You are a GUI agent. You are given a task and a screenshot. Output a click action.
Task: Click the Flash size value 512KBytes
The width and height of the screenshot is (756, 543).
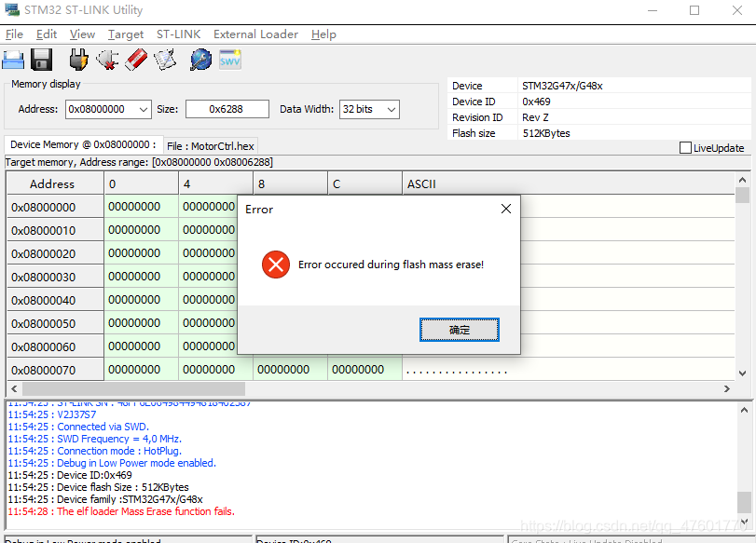[545, 133]
